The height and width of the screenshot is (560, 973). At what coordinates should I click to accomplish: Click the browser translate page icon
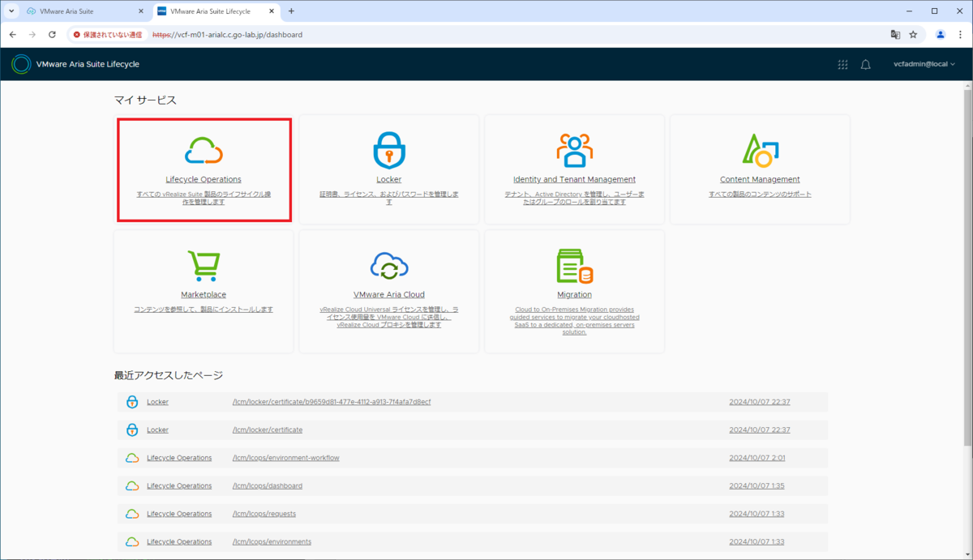(895, 35)
